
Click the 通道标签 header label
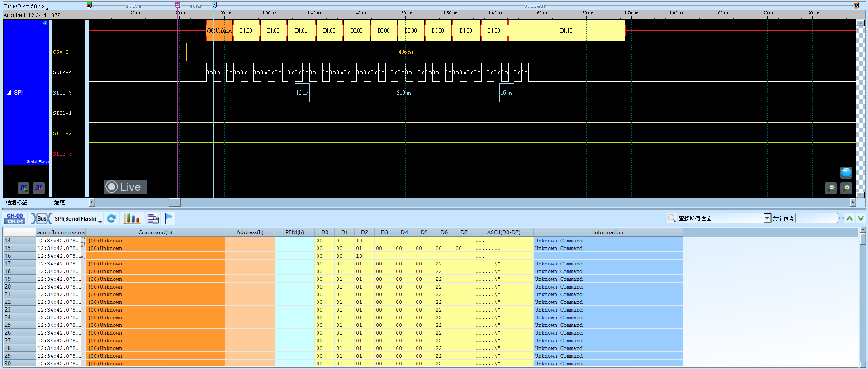(x=17, y=203)
